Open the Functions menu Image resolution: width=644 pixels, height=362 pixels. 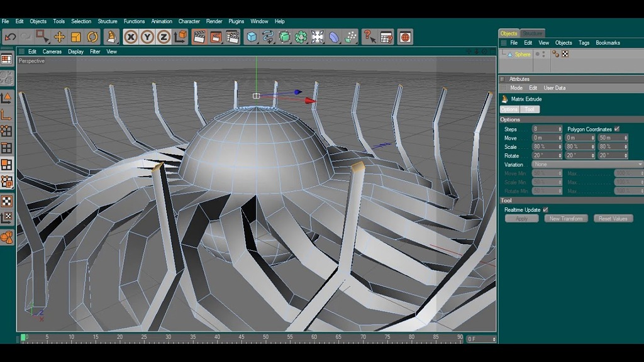coord(134,21)
